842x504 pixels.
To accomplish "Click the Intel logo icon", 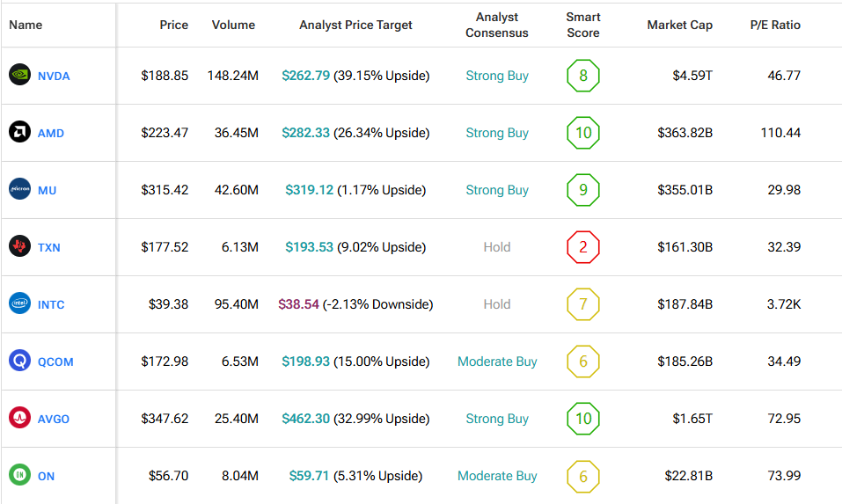I will pyautogui.click(x=19, y=304).
